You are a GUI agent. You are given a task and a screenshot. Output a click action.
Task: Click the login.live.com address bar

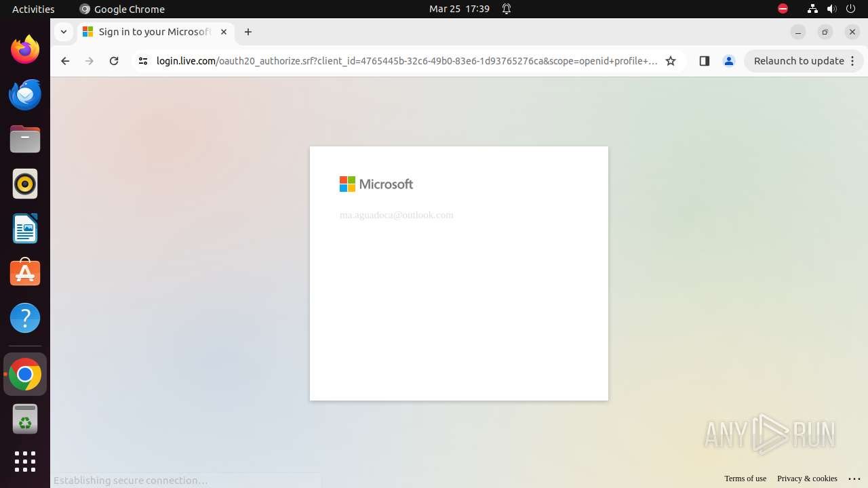coord(407,61)
